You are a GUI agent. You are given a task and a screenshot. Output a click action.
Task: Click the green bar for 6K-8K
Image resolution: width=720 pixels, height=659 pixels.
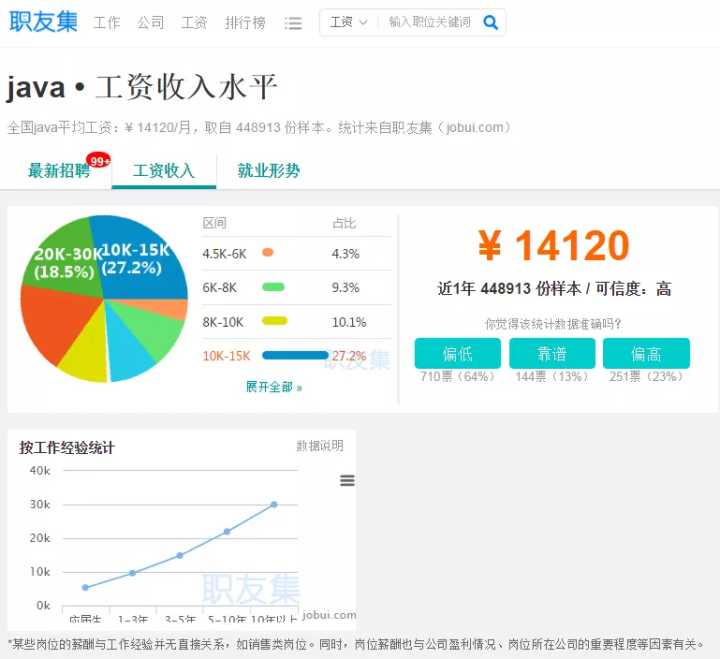(x=273, y=287)
